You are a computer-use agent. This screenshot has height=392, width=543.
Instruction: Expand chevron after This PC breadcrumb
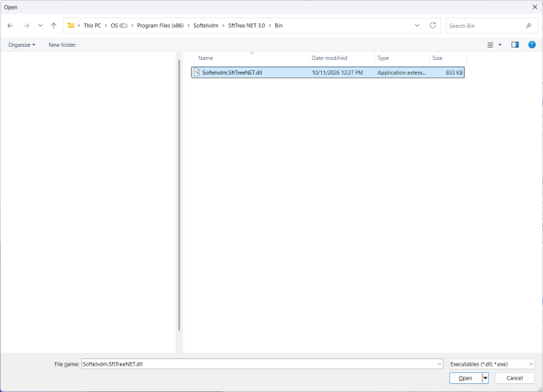pos(106,26)
